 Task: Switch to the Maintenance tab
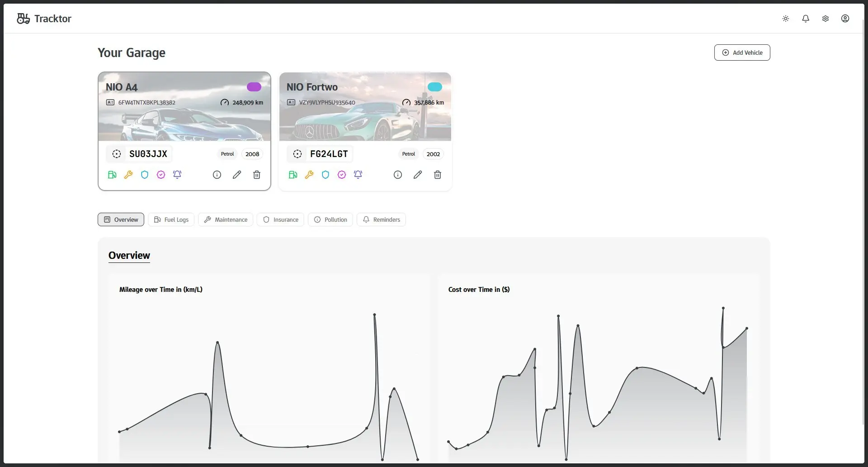pos(226,219)
